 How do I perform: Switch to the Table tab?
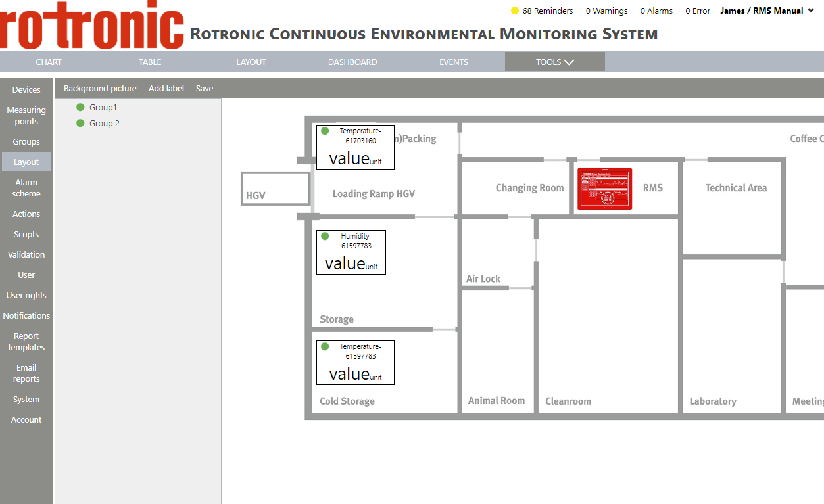(x=150, y=62)
